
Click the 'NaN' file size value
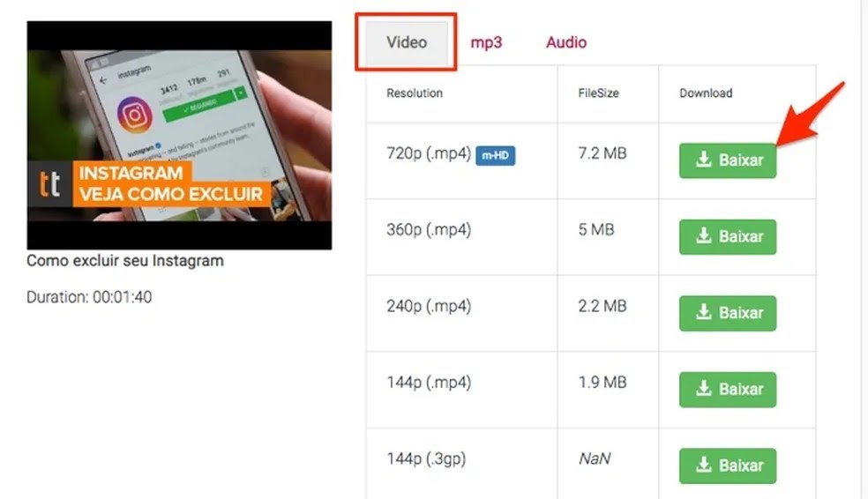(x=595, y=458)
